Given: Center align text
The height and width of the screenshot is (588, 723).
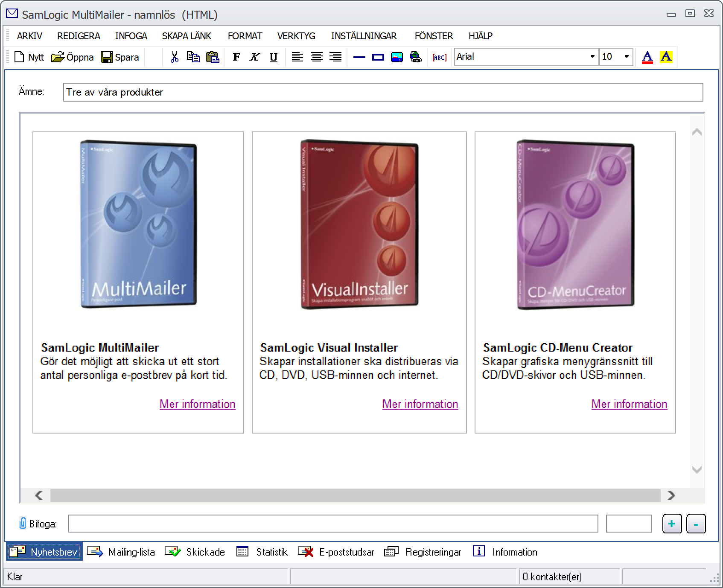Looking at the screenshot, I should [316, 57].
